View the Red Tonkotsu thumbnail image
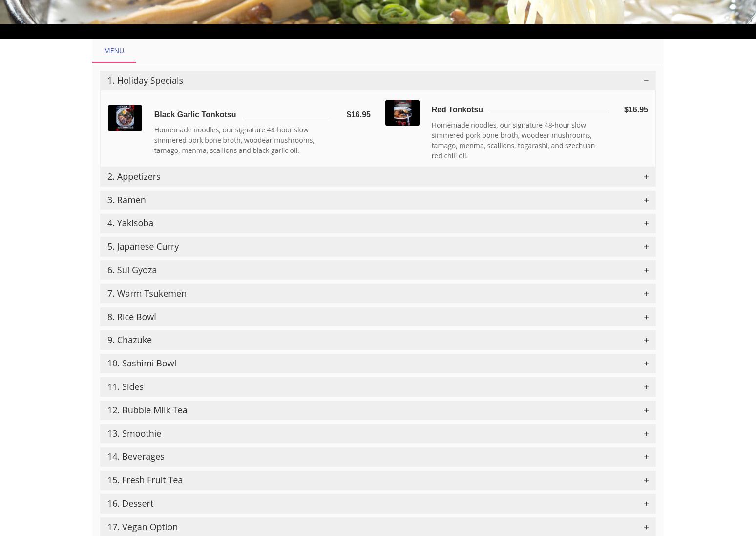This screenshot has width=756, height=536. 402,113
